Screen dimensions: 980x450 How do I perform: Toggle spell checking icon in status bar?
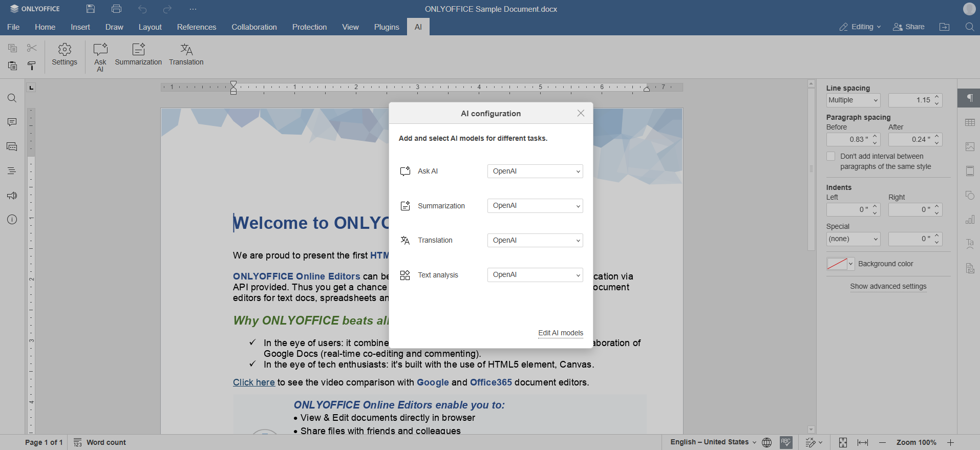click(x=786, y=442)
